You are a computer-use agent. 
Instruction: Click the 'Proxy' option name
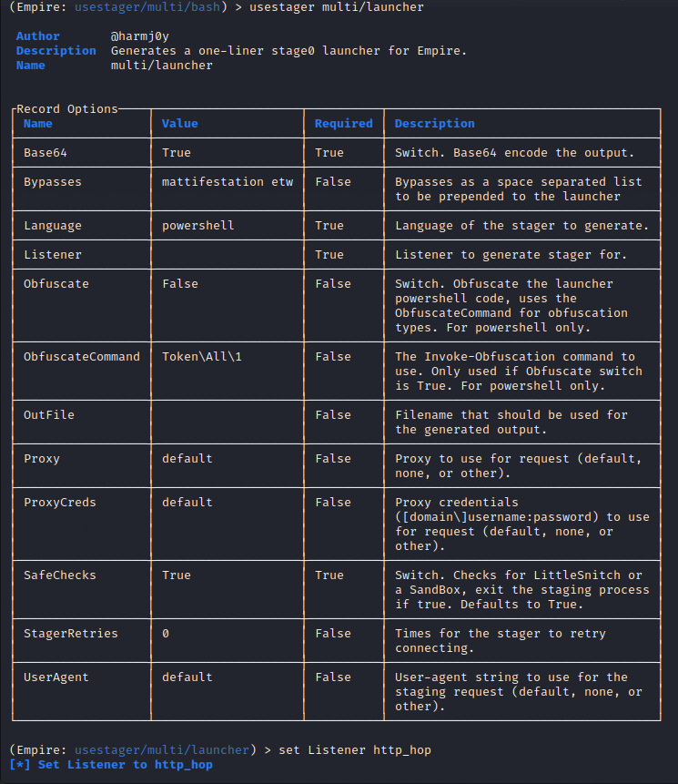click(x=42, y=459)
